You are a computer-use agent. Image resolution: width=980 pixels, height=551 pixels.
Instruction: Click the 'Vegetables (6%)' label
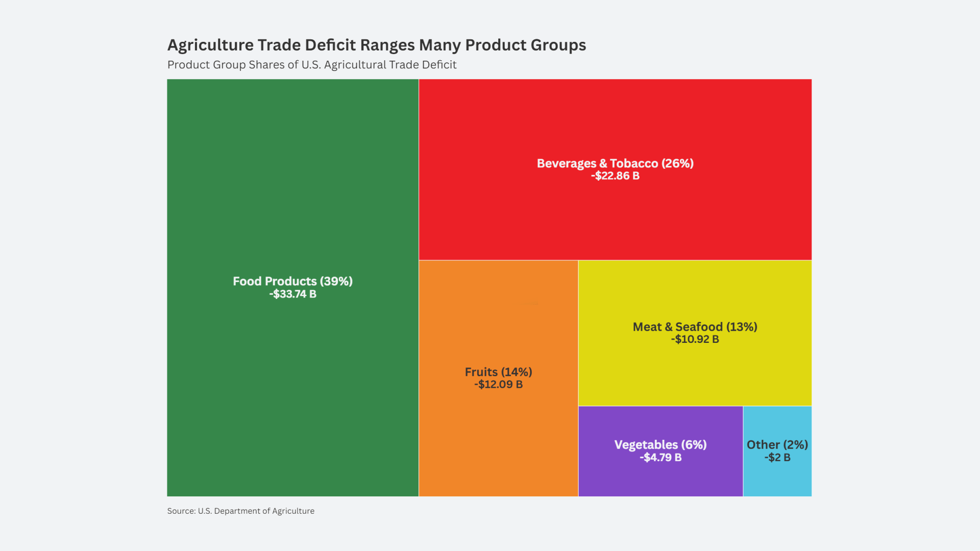tap(660, 444)
